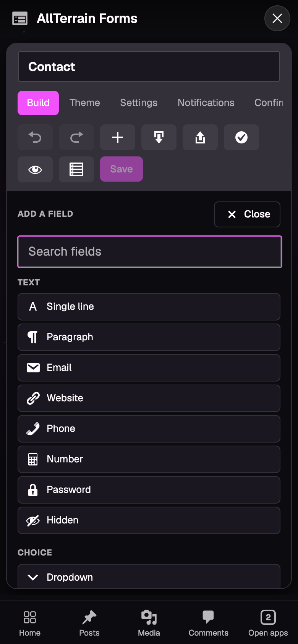Open the Settings tab
The width and height of the screenshot is (298, 644).
click(x=139, y=103)
